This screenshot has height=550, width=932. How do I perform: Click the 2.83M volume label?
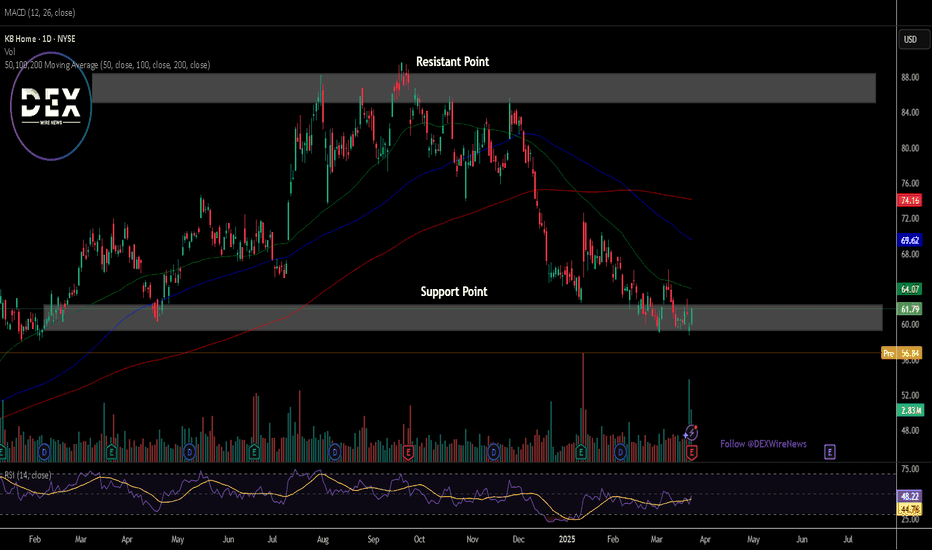coord(909,410)
